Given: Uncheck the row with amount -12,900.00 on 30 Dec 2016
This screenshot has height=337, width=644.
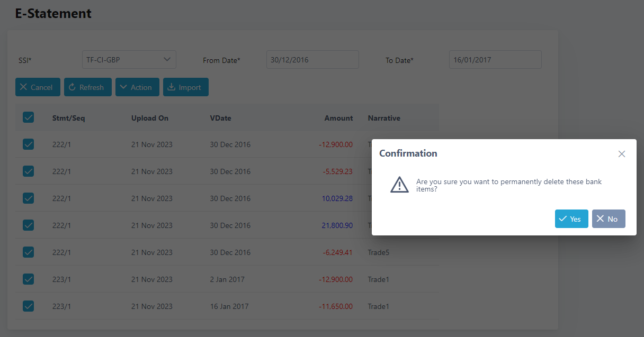Looking at the screenshot, I should [29, 144].
